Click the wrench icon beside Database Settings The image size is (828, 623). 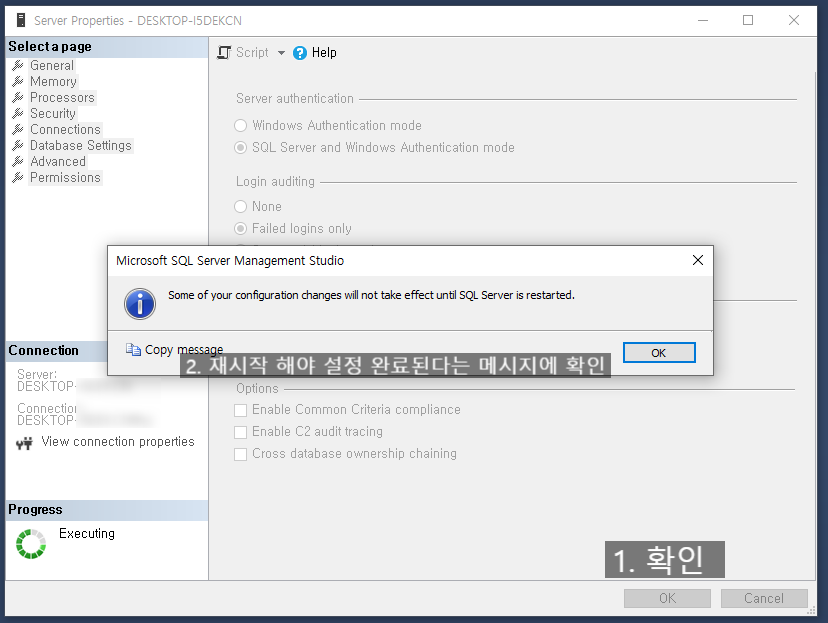(18, 145)
